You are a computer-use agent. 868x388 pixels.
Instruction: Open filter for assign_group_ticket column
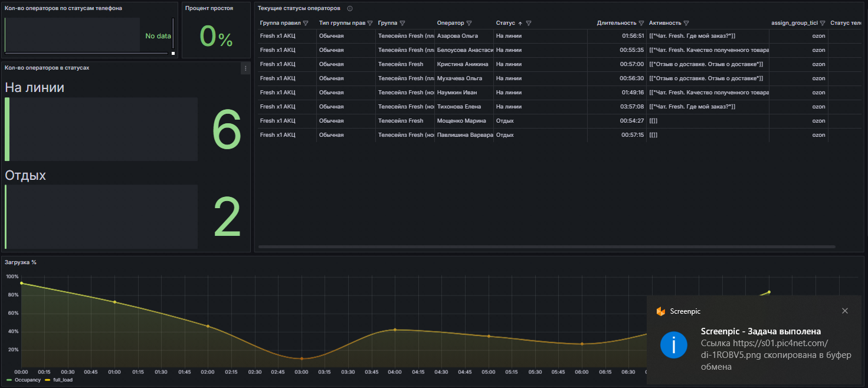[x=823, y=24]
